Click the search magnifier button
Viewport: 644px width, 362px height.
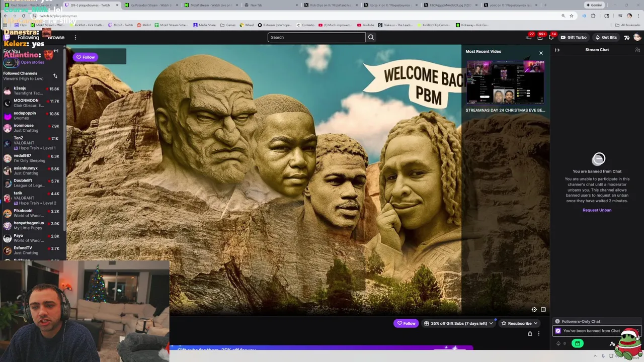[x=371, y=37]
